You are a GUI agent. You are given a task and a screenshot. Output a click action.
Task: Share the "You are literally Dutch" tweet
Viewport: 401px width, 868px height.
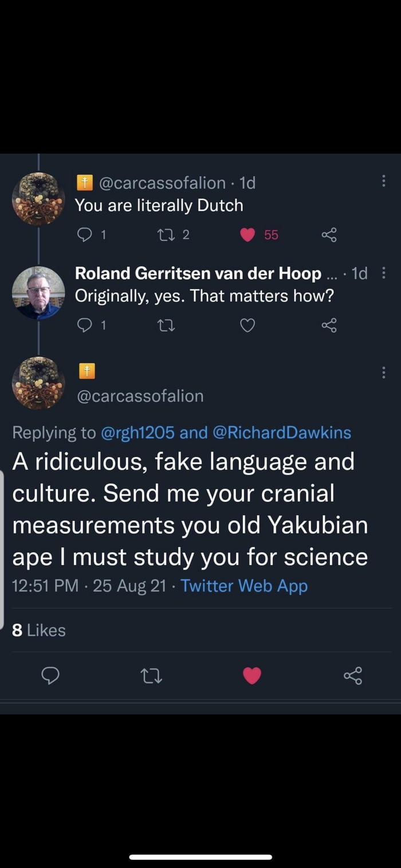[x=329, y=234]
